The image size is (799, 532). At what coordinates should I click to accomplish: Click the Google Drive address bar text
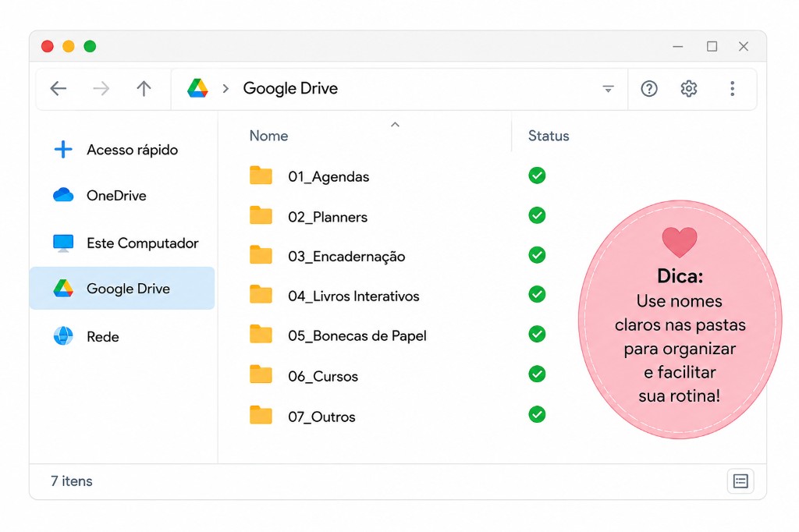click(x=290, y=88)
